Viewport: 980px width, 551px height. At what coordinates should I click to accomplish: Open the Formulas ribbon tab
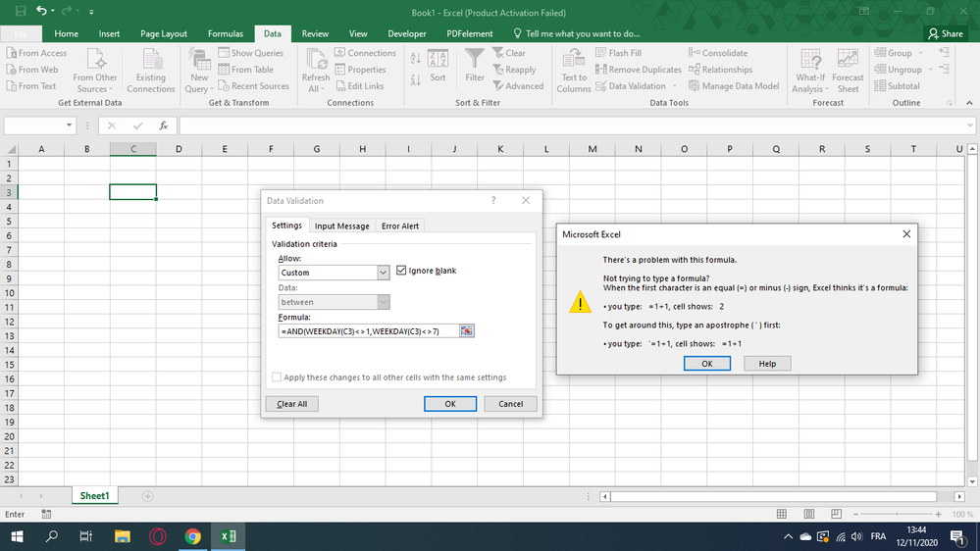coord(225,33)
